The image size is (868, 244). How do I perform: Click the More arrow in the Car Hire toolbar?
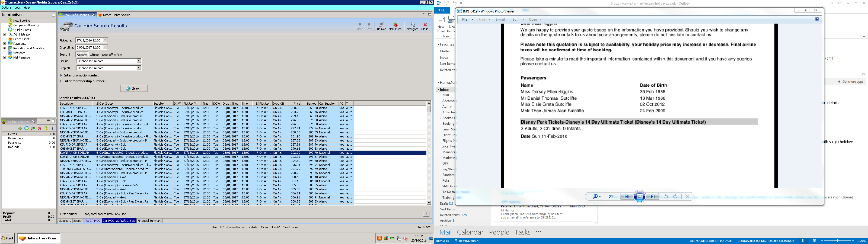tap(359, 26)
